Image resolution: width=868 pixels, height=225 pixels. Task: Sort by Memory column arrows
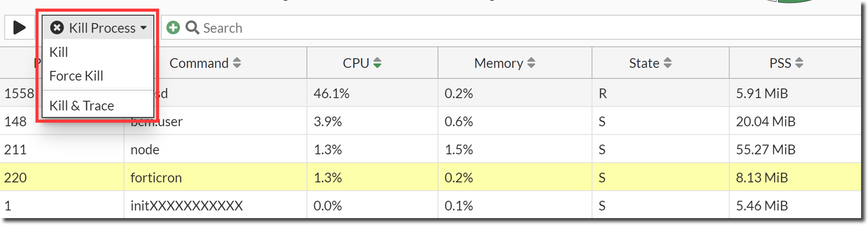(531, 63)
